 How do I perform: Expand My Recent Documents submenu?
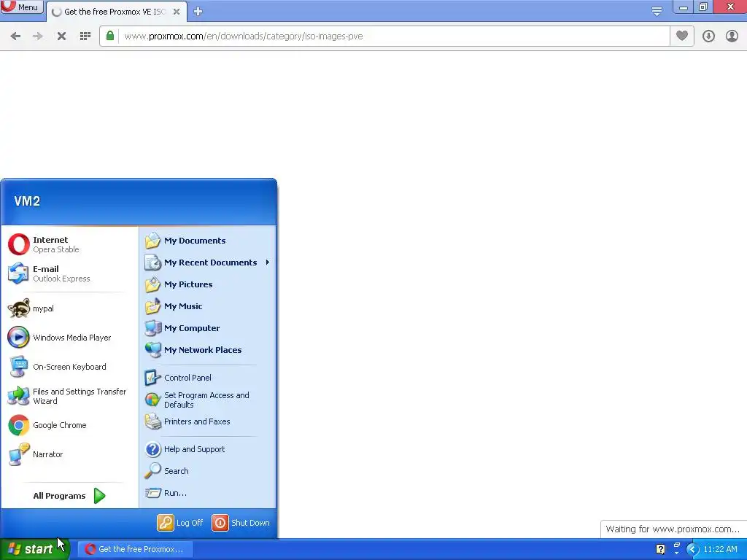208,262
